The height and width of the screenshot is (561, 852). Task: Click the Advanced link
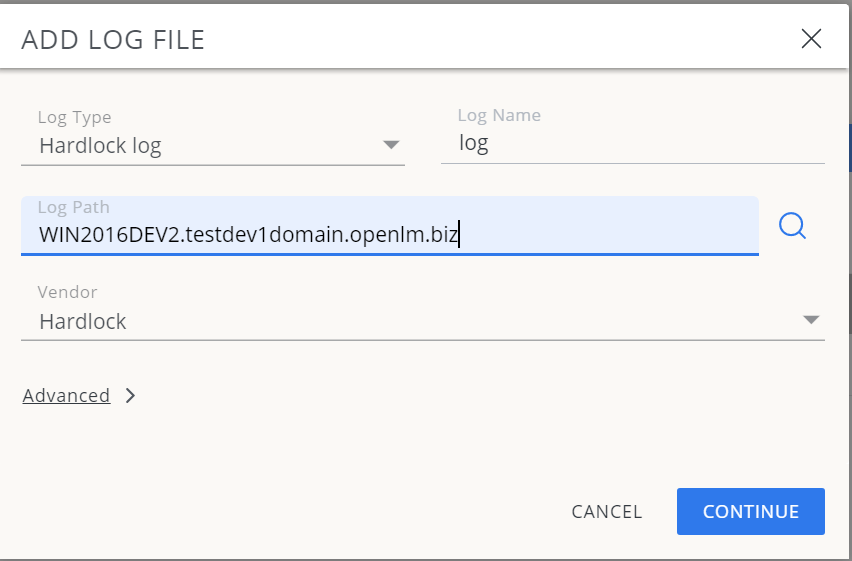coord(66,396)
